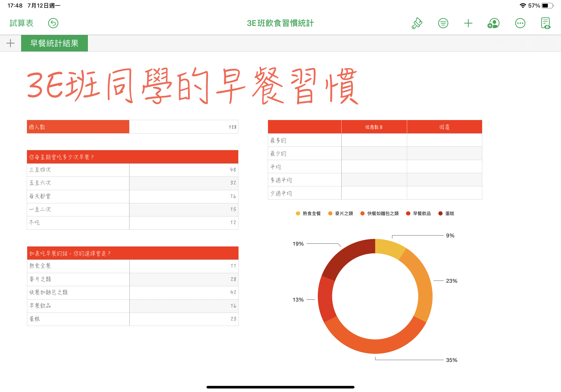Go back to 試算表 spreadsheets list

(21, 24)
